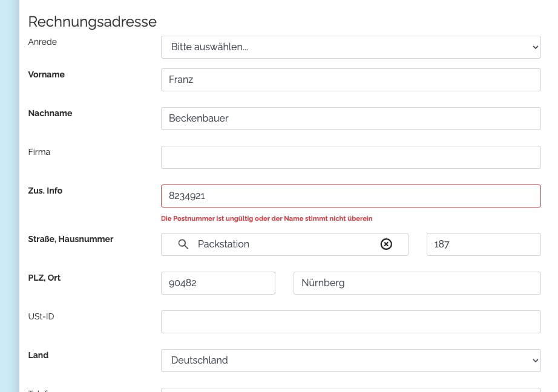Screen dimensions: 558x392
Task: Click the Zus. Info label
Action: [45, 191]
